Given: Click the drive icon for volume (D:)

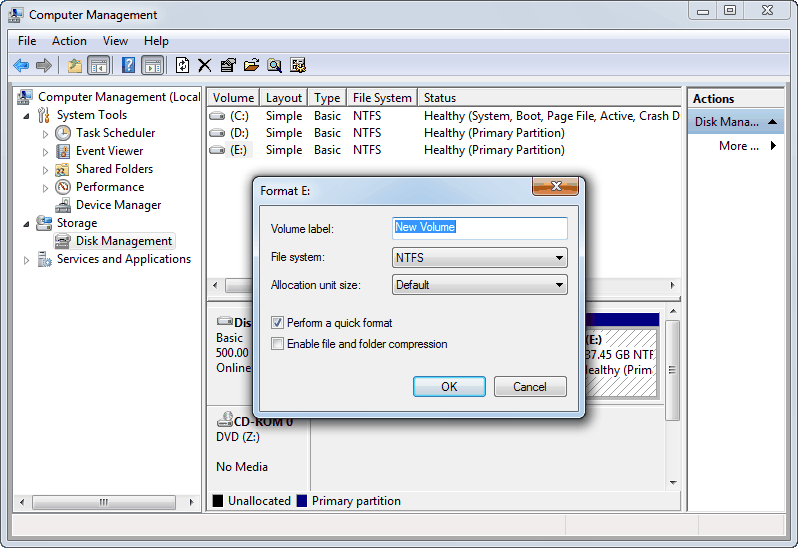Looking at the screenshot, I should (217, 133).
